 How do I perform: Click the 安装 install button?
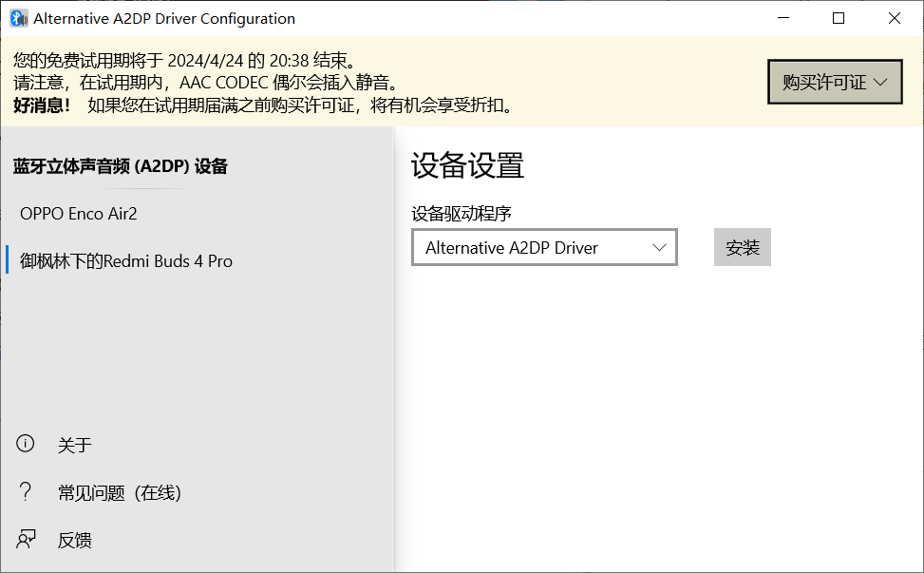[742, 247]
